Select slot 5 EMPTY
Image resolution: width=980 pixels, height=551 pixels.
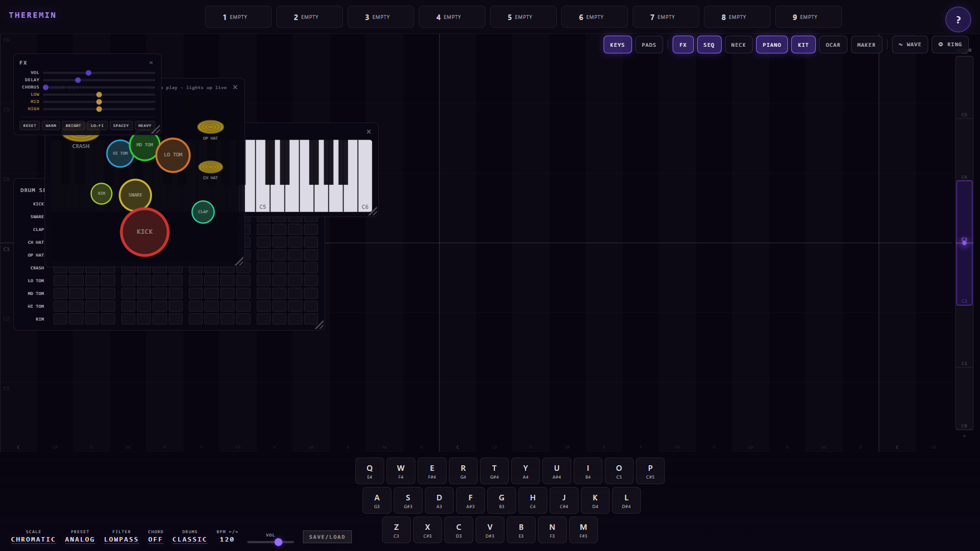[523, 17]
